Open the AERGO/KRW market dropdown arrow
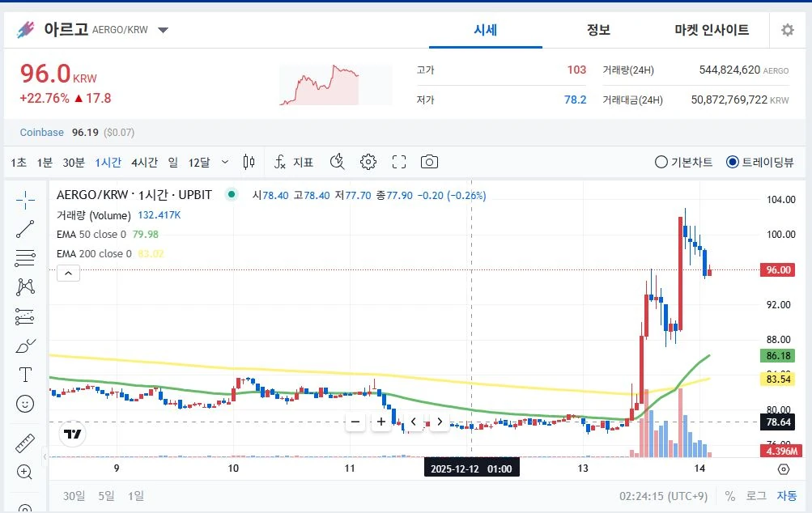This screenshot has height=513, width=812. (163, 30)
